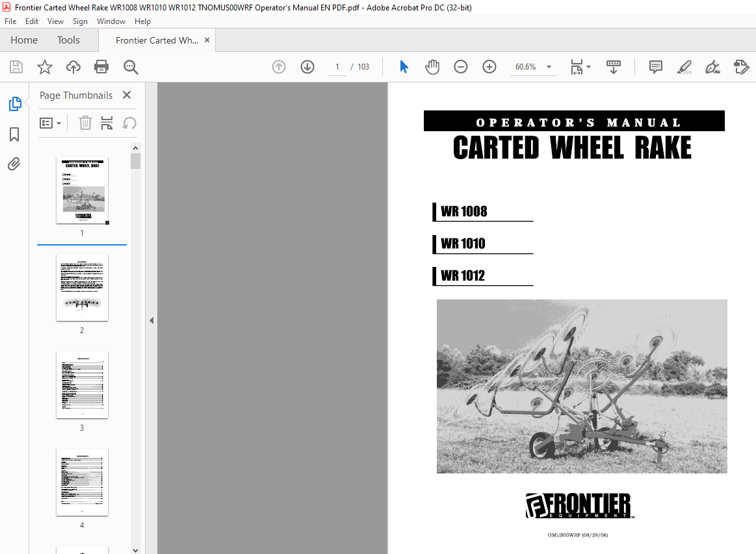Click the Frontier Equipment logo
The image size is (756, 554).
tap(580, 506)
